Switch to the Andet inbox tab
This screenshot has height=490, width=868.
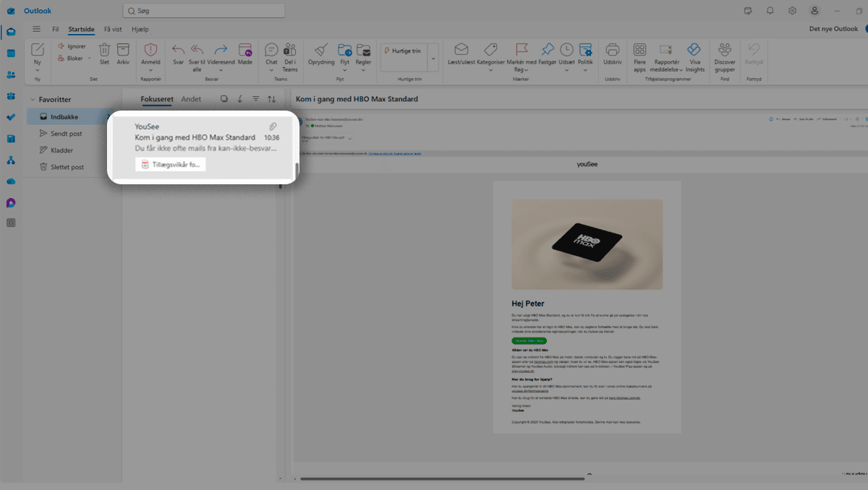click(191, 99)
